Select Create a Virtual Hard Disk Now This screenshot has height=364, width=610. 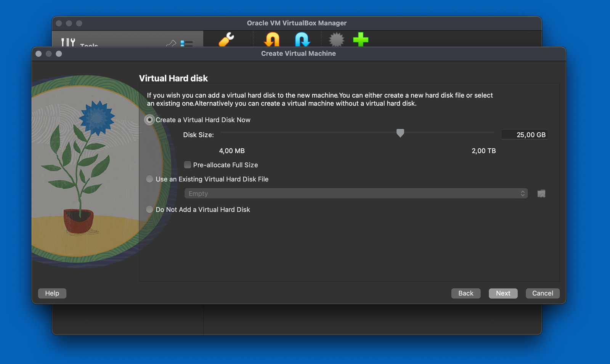tap(149, 120)
